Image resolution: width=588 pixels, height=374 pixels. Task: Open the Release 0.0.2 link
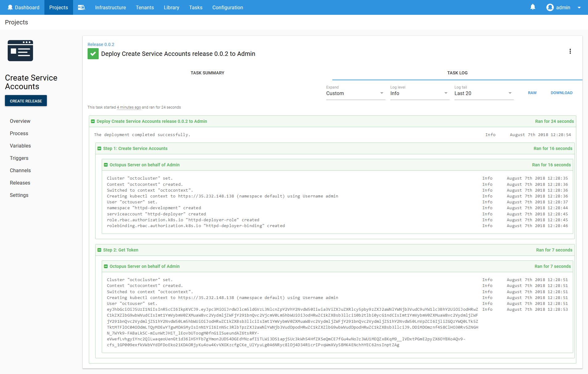101,44
